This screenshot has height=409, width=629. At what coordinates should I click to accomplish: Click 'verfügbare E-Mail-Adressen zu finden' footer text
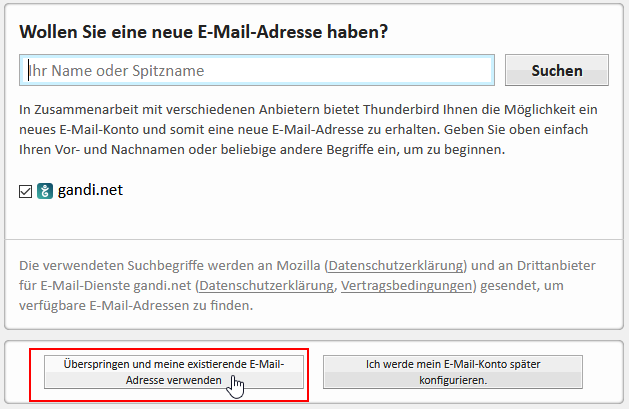(136, 306)
